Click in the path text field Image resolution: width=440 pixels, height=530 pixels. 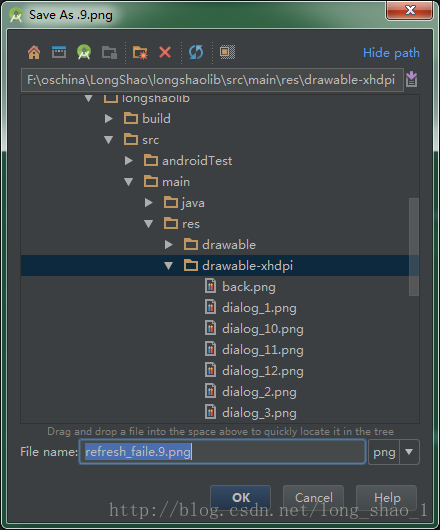click(x=212, y=80)
